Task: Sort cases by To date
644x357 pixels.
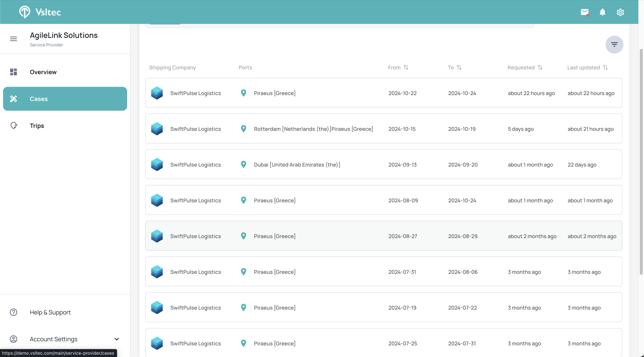Action: pyautogui.click(x=459, y=67)
